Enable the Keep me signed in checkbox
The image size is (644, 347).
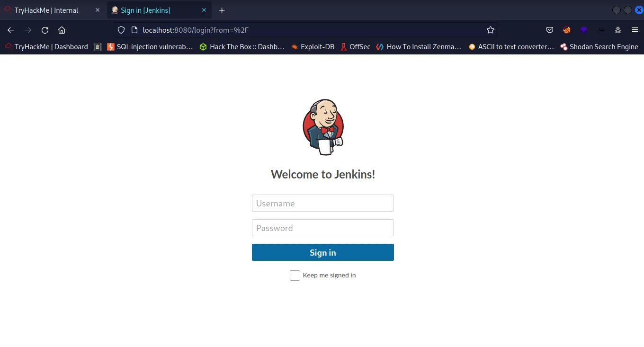click(x=295, y=275)
